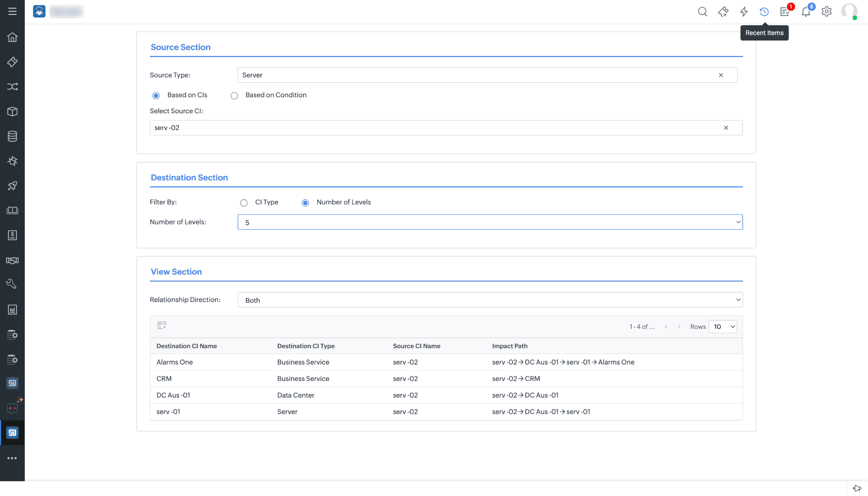Click the DC Aus -01 destination name
The height and width of the screenshot is (496, 868).
click(x=173, y=395)
